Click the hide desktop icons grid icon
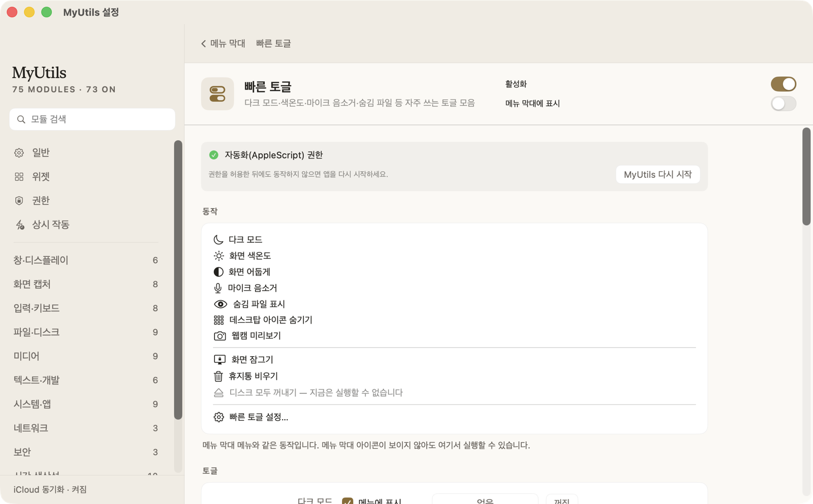813x504 pixels. [218, 320]
